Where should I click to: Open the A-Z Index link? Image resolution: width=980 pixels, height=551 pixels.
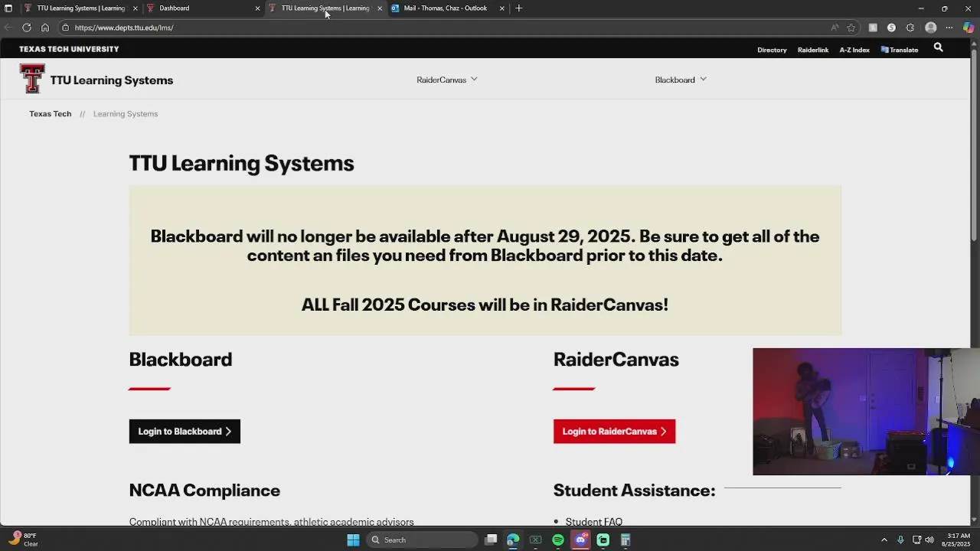[x=854, y=50]
